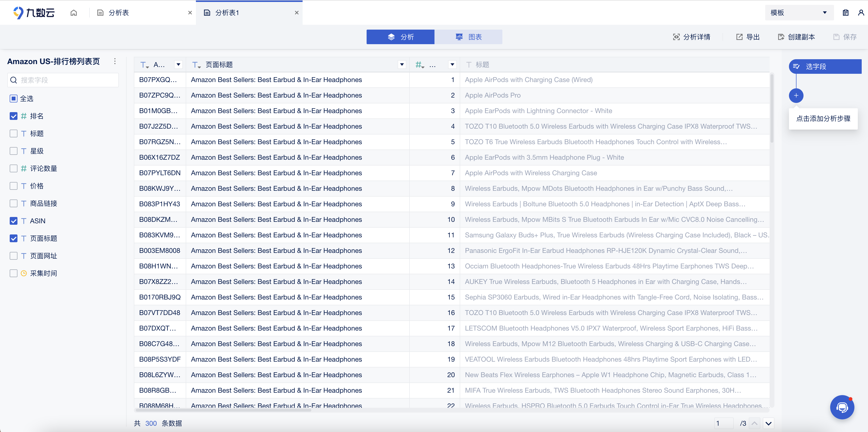Click the vertical table scrollbar

(772, 108)
